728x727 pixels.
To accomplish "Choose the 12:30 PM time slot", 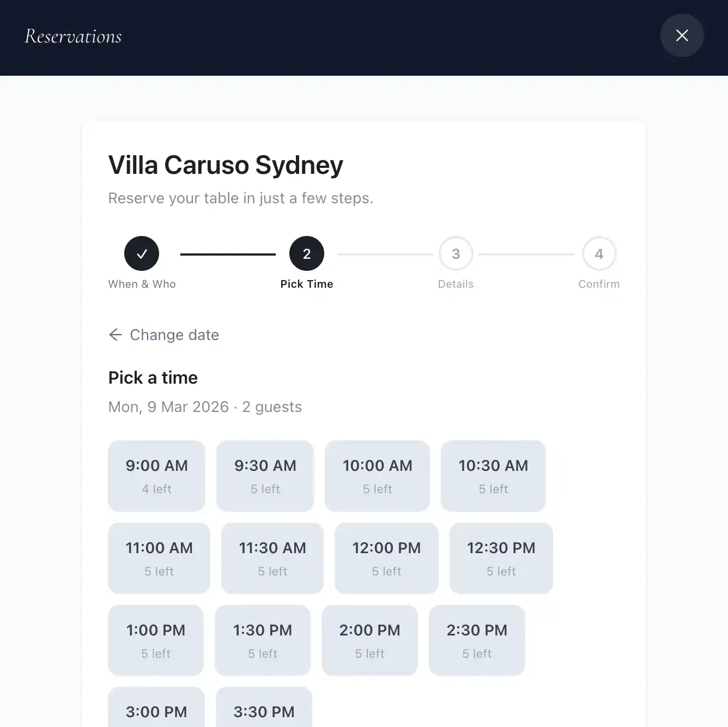I will 501,558.
